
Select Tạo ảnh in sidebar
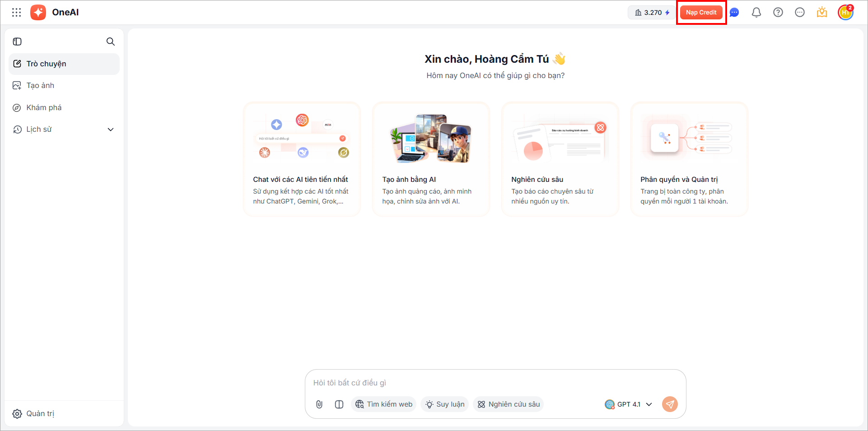click(x=64, y=86)
